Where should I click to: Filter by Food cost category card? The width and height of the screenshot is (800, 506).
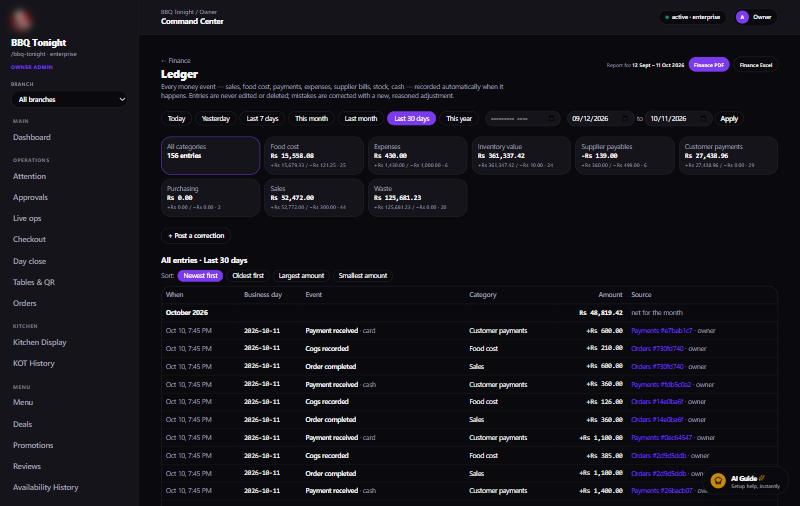314,156
